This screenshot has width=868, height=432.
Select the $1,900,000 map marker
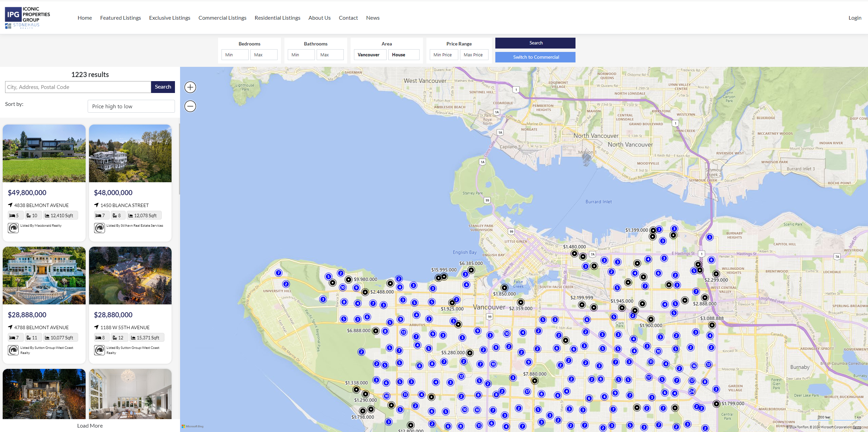651,319
